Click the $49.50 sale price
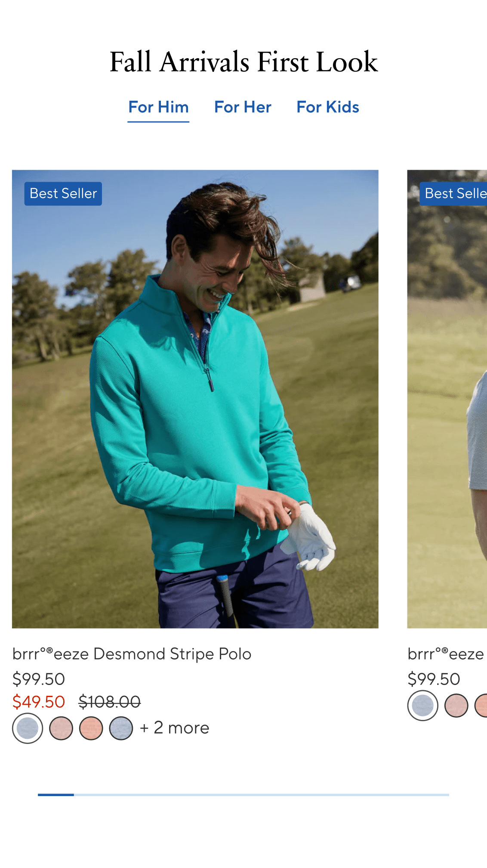Screen dimensions: 487x868 click(x=39, y=702)
